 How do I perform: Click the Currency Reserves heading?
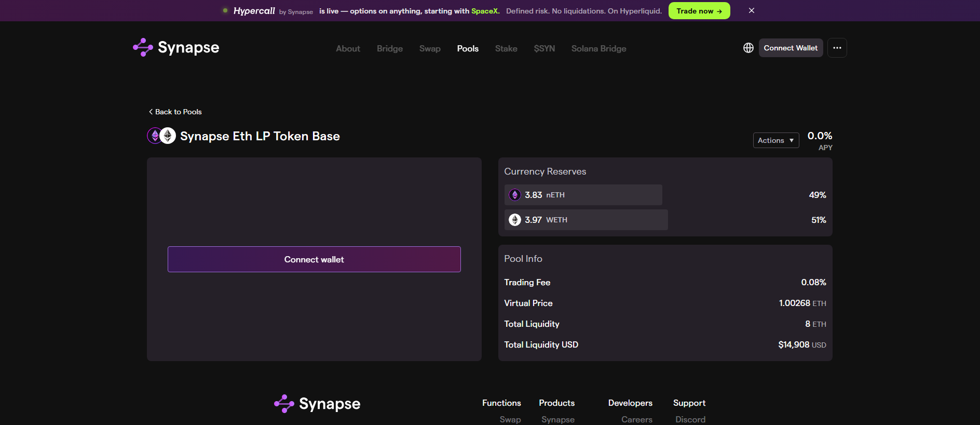pos(545,171)
